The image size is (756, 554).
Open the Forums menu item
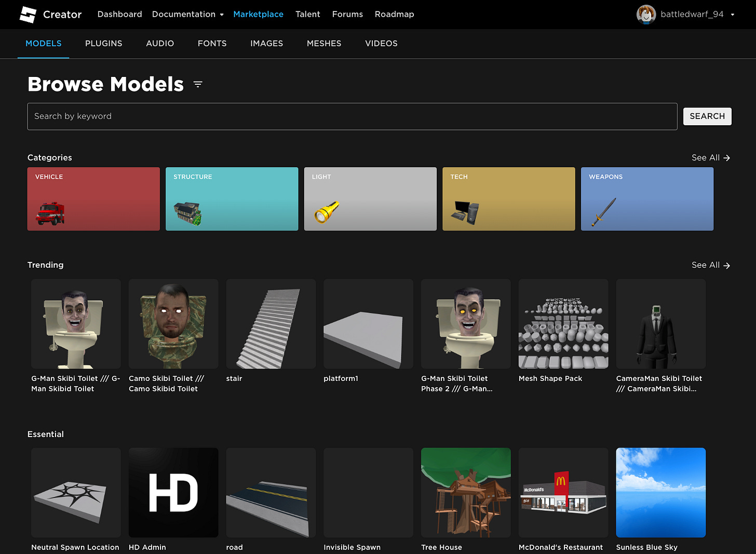point(347,14)
